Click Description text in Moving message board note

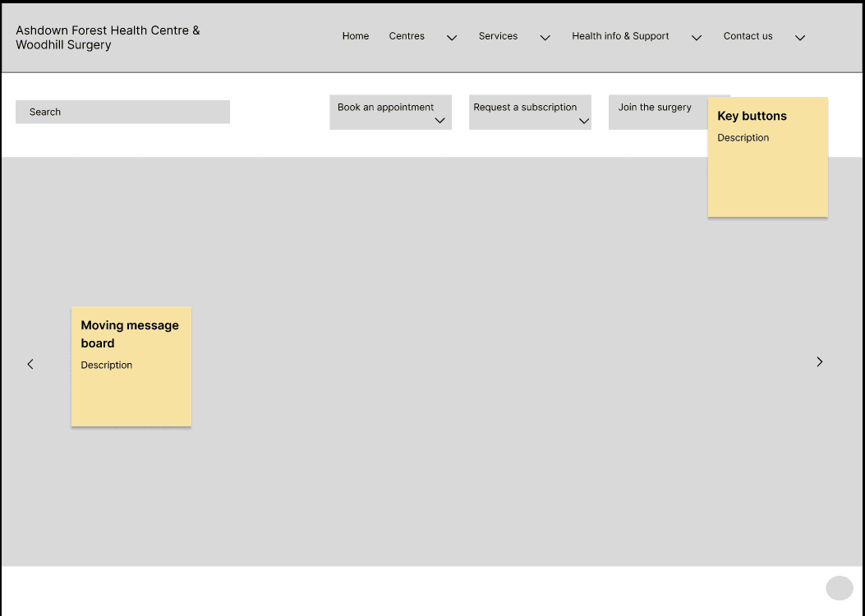click(107, 365)
